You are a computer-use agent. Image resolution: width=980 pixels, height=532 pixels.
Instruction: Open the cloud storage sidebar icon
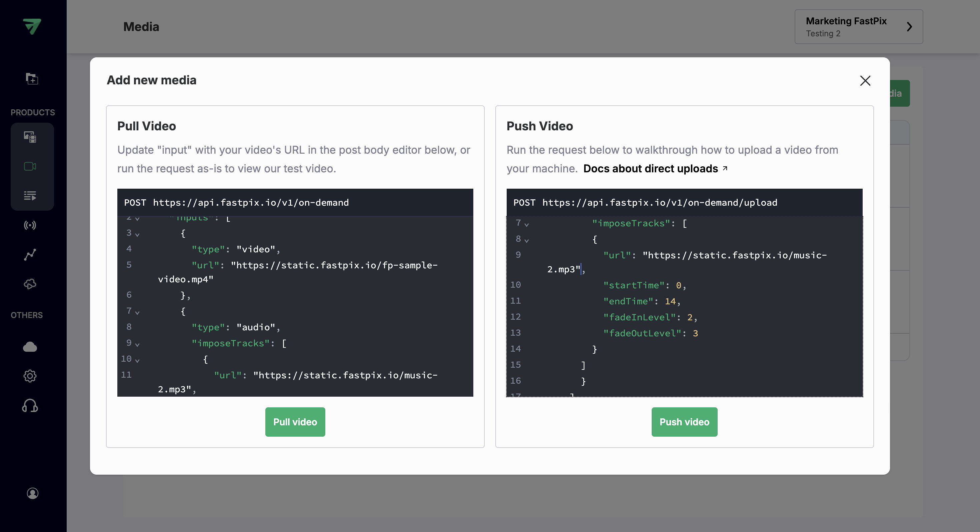30,347
